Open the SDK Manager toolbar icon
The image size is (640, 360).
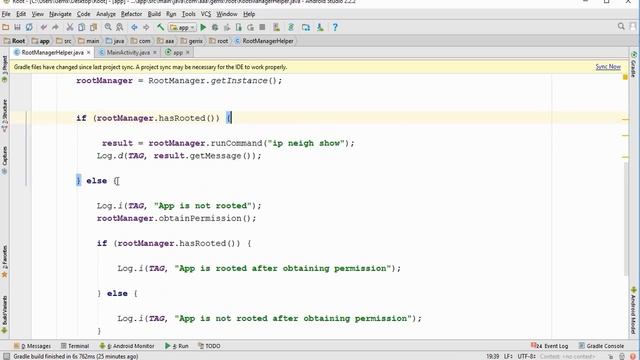click(320, 27)
